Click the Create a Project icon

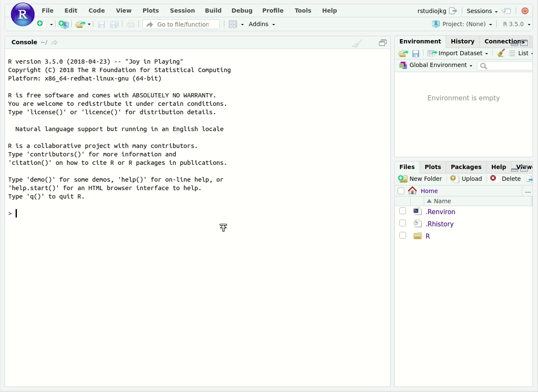click(63, 24)
